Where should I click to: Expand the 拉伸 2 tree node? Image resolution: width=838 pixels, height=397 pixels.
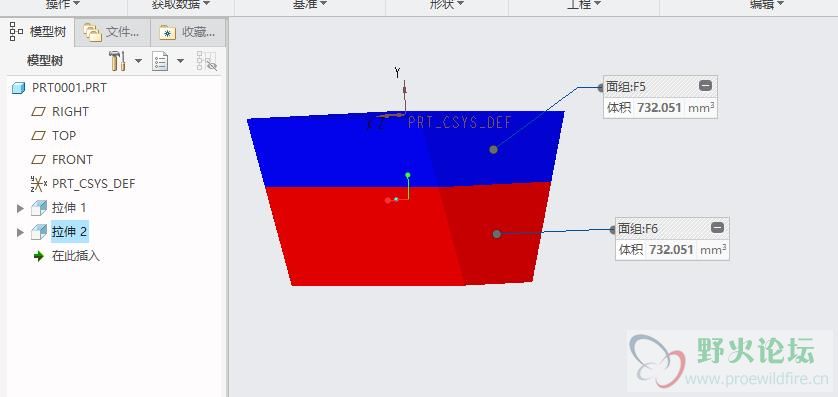[20, 232]
